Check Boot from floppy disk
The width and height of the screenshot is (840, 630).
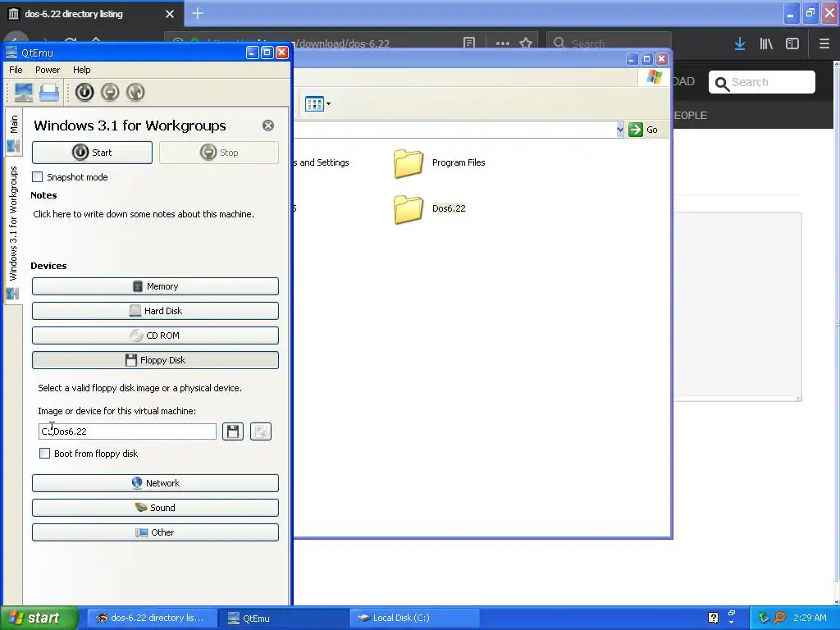coord(45,453)
